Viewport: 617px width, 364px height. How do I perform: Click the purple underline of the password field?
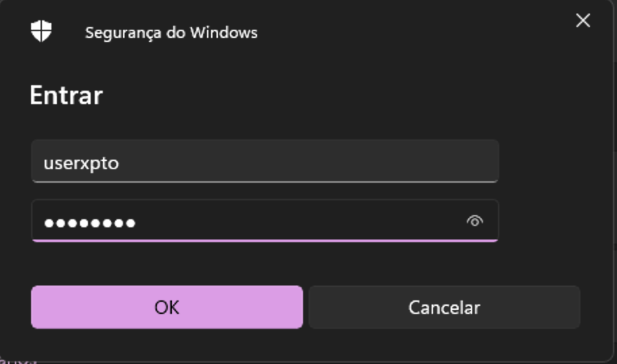265,240
